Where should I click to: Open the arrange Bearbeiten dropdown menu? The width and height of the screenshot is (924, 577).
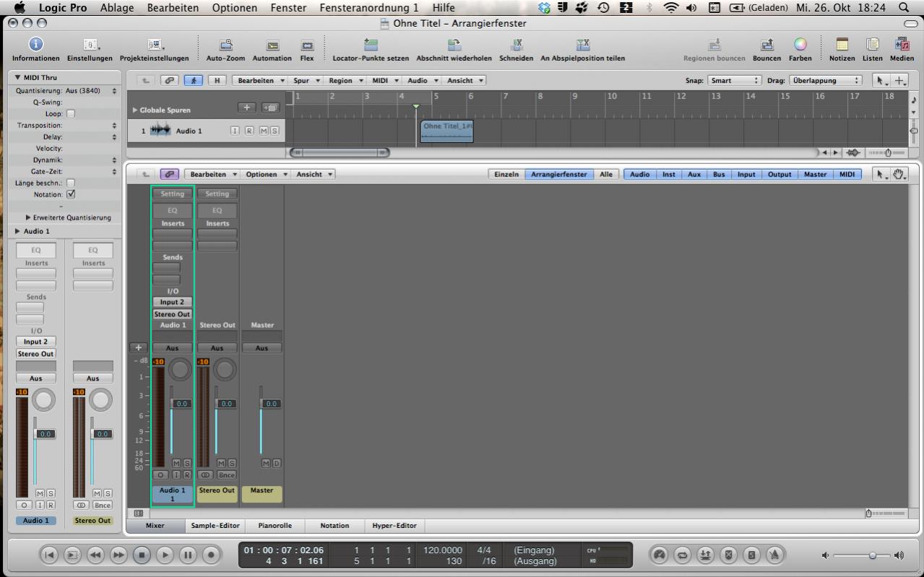[259, 81]
